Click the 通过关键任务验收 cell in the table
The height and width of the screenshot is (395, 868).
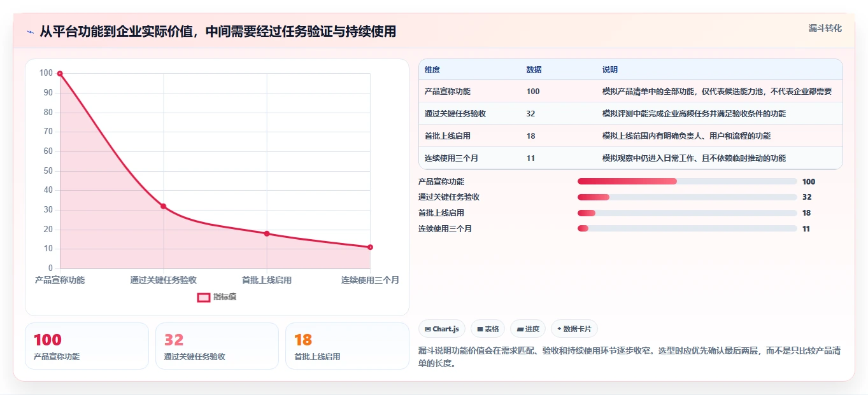click(455, 114)
